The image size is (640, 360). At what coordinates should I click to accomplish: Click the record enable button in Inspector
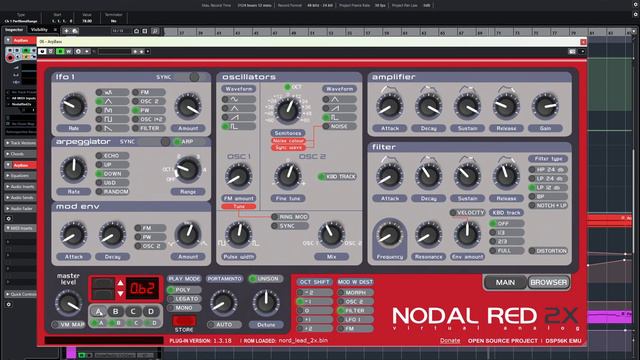click(10, 58)
